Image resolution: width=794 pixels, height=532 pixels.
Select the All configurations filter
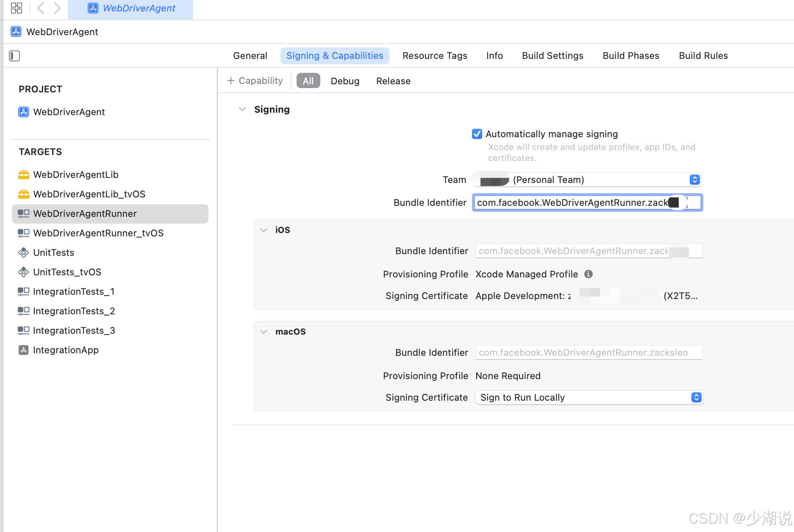pos(308,81)
